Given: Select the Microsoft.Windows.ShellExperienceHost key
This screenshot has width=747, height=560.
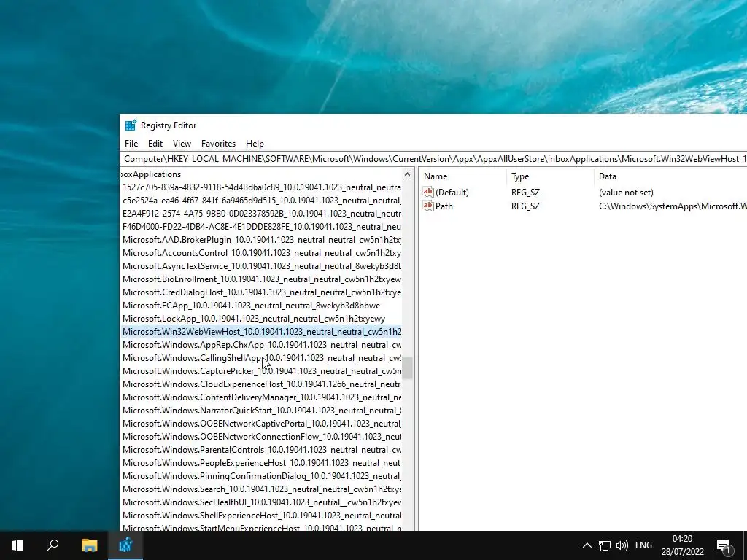Looking at the screenshot, I should pos(262,516).
